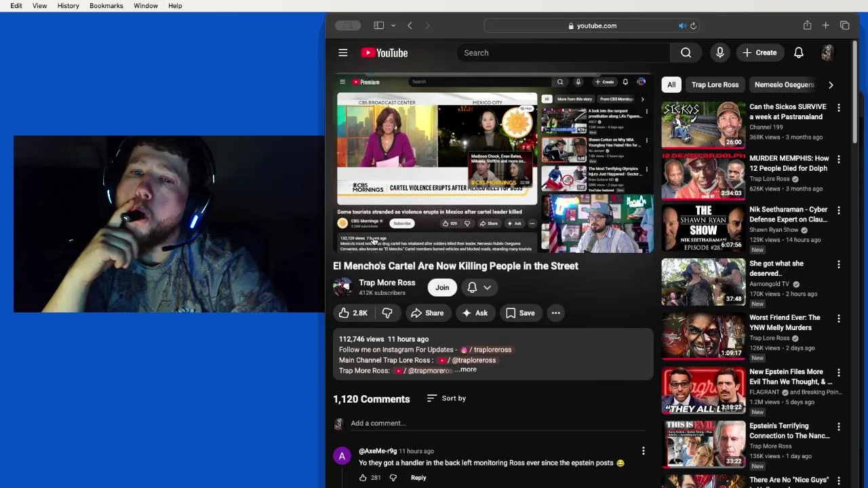
Task: Open the @traploreross Instagram link
Action: tap(486, 350)
